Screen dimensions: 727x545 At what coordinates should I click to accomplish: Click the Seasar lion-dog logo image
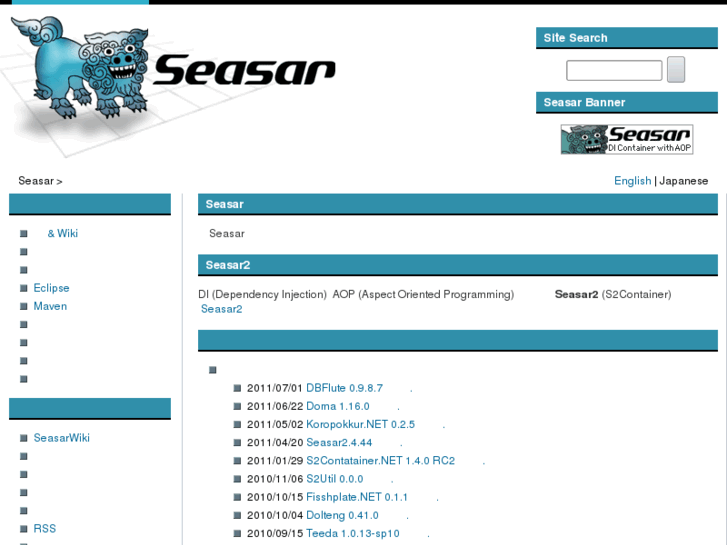81,67
